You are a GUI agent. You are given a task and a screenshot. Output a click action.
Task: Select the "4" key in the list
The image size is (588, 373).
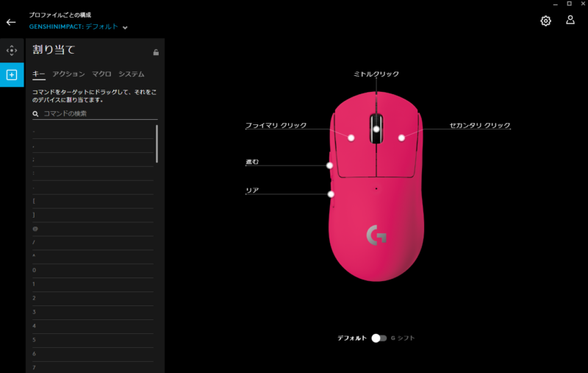click(x=93, y=326)
